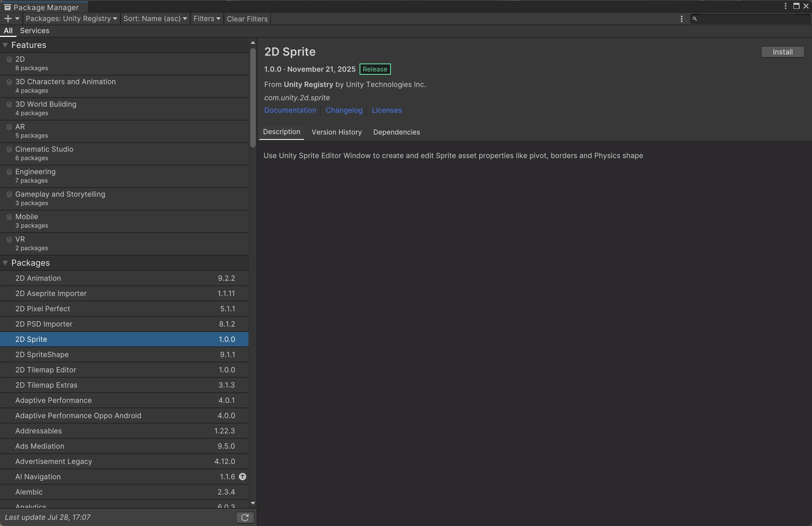
Task: Click the Cinematic Studio feature icon
Action: pyautogui.click(x=9, y=149)
